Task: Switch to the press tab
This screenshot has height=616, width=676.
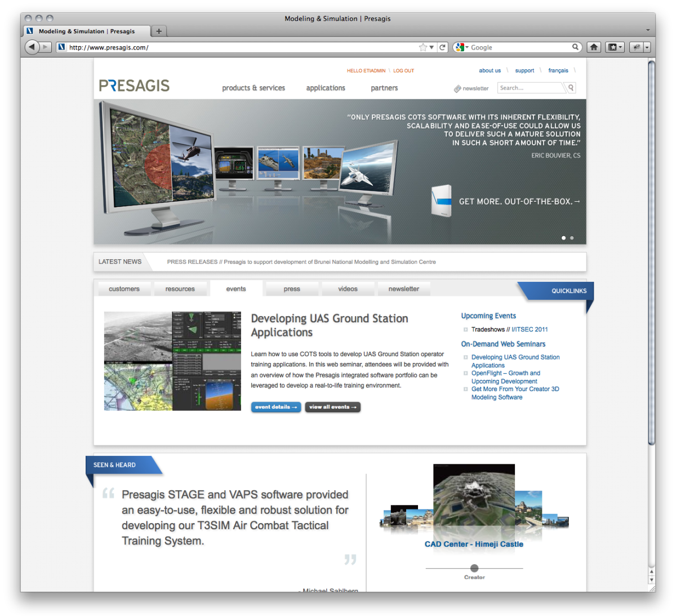Action: tap(292, 289)
